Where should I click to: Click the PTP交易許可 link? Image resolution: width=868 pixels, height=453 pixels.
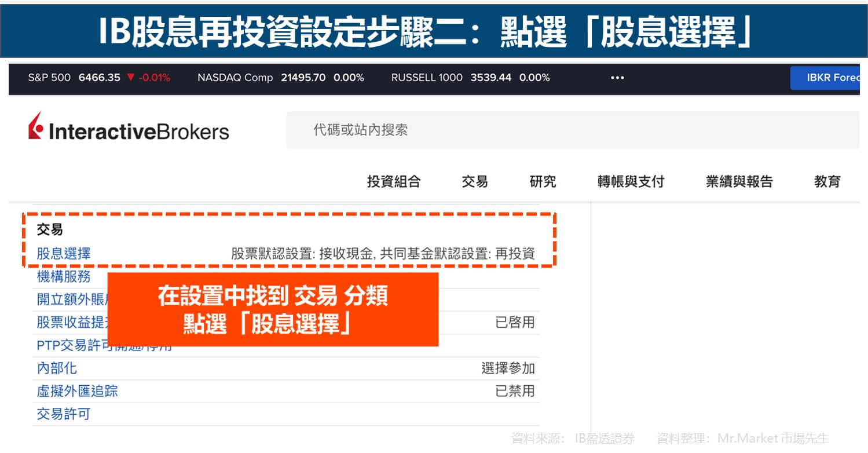(x=69, y=346)
